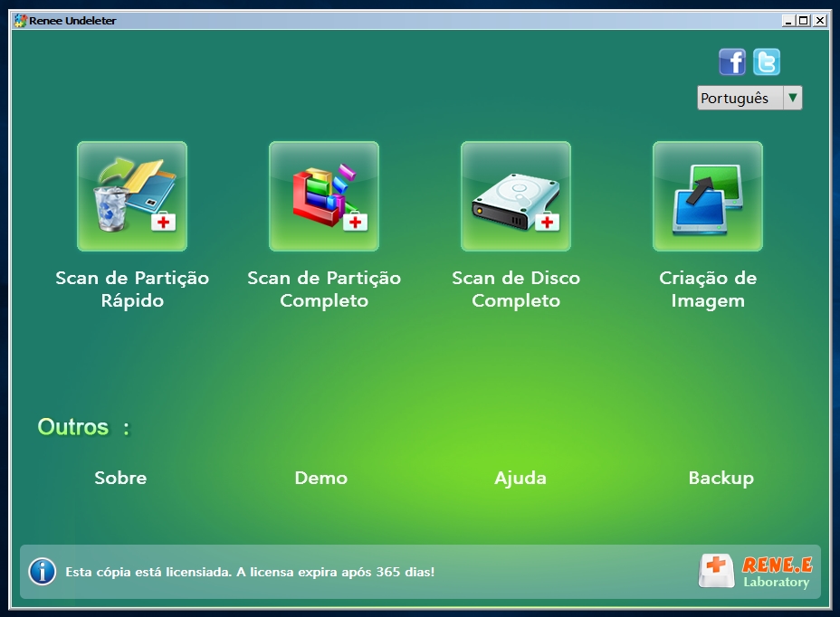Open the Rene.E Laboratory logo
840x617 pixels.
[757, 571]
